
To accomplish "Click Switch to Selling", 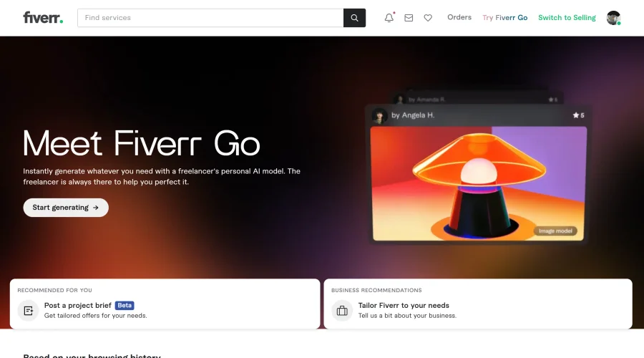I will pyautogui.click(x=567, y=18).
